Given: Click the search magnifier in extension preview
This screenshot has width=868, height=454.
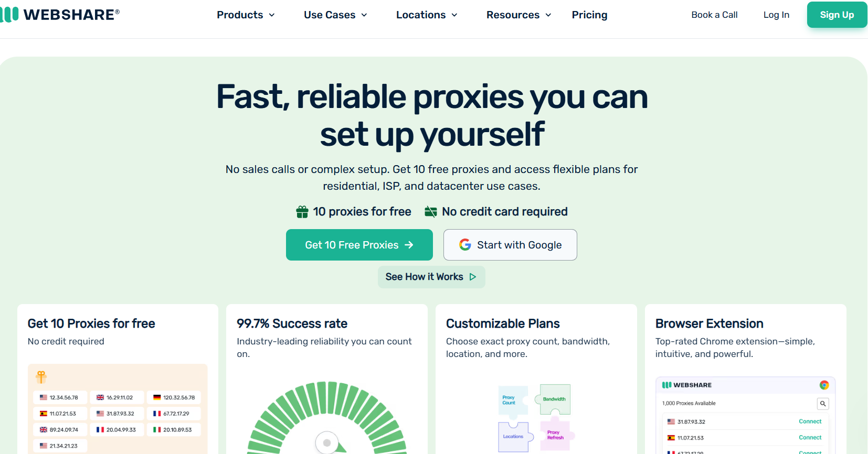Looking at the screenshot, I should coord(823,404).
